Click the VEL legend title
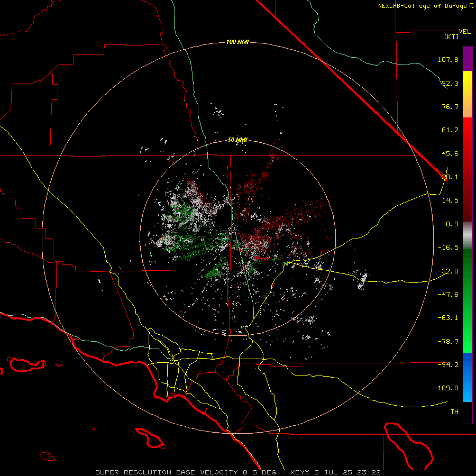476x476 pixels. click(464, 32)
